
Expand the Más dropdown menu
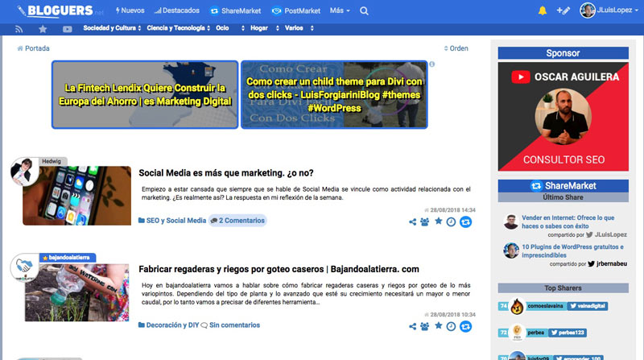click(x=340, y=10)
